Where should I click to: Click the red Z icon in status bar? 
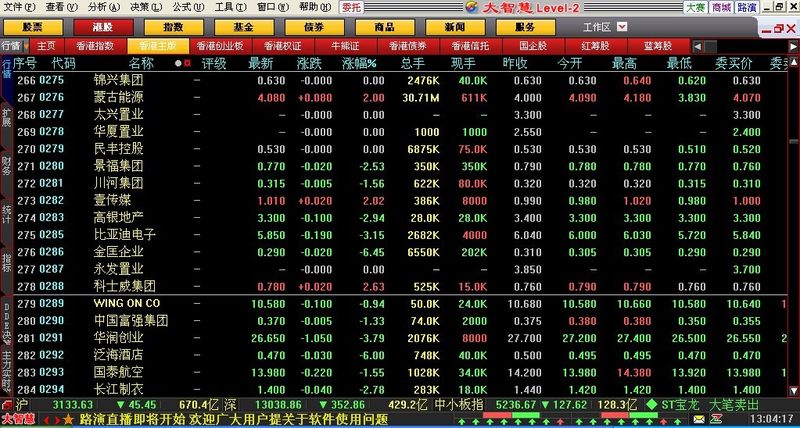(x=715, y=420)
